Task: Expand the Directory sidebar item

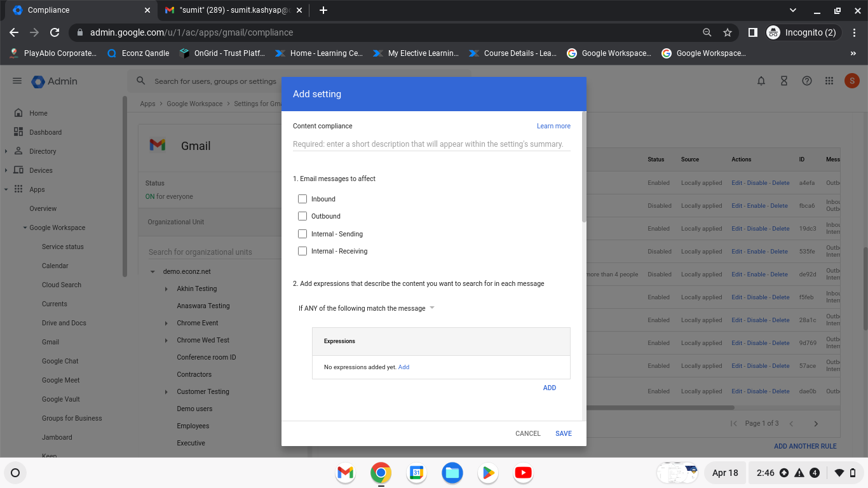Action: pos(6,151)
